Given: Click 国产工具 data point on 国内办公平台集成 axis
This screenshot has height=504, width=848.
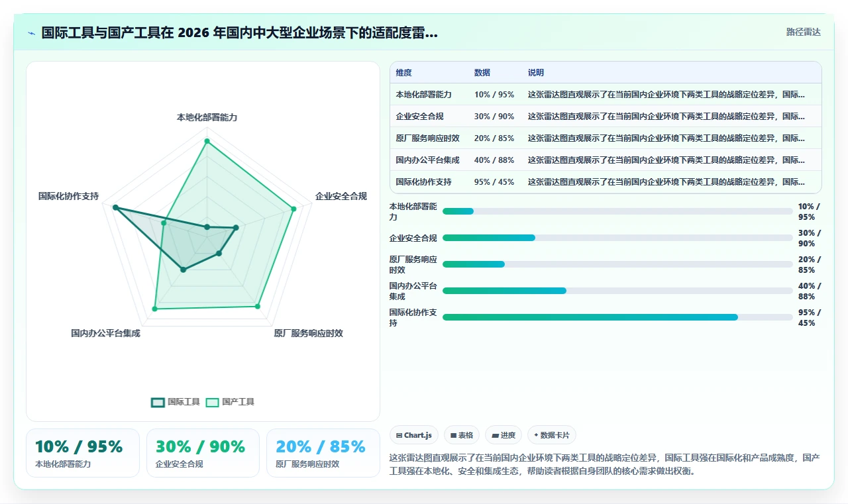Looking at the screenshot, I should click(155, 309).
